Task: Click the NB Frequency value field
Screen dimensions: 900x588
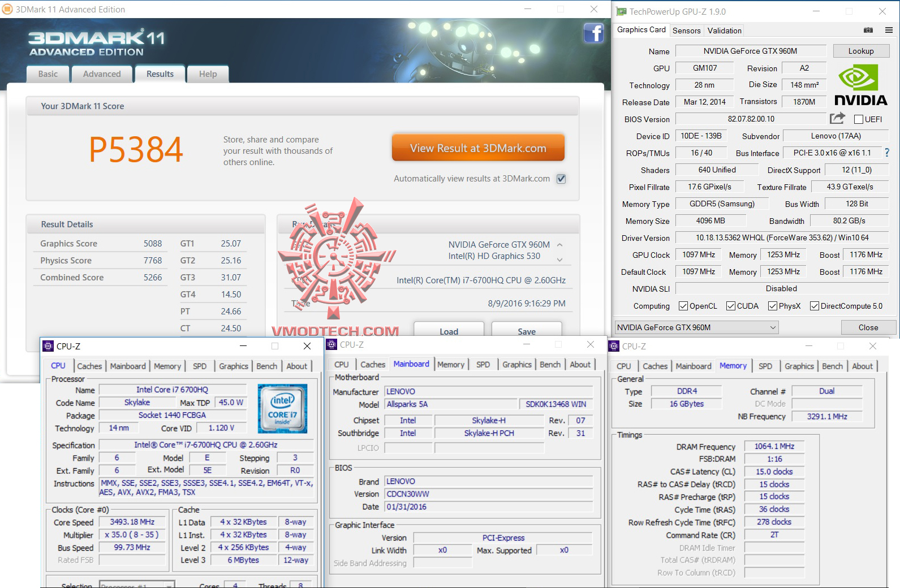Action: tap(827, 417)
